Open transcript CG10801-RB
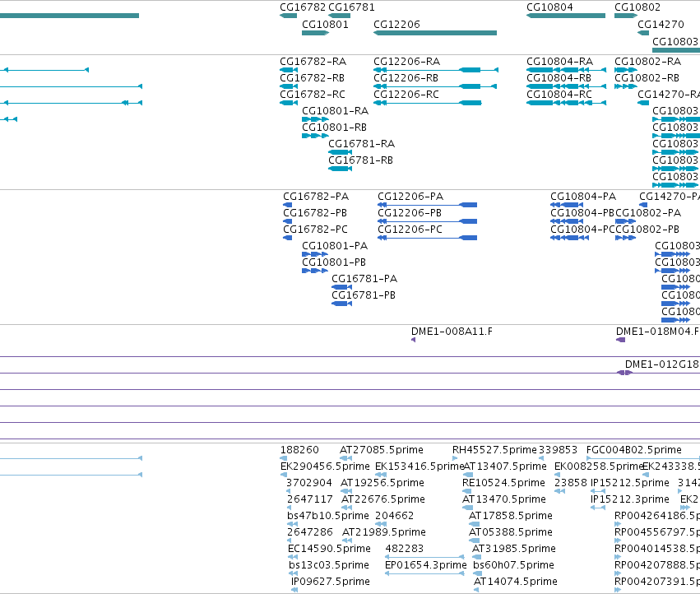 point(335,128)
